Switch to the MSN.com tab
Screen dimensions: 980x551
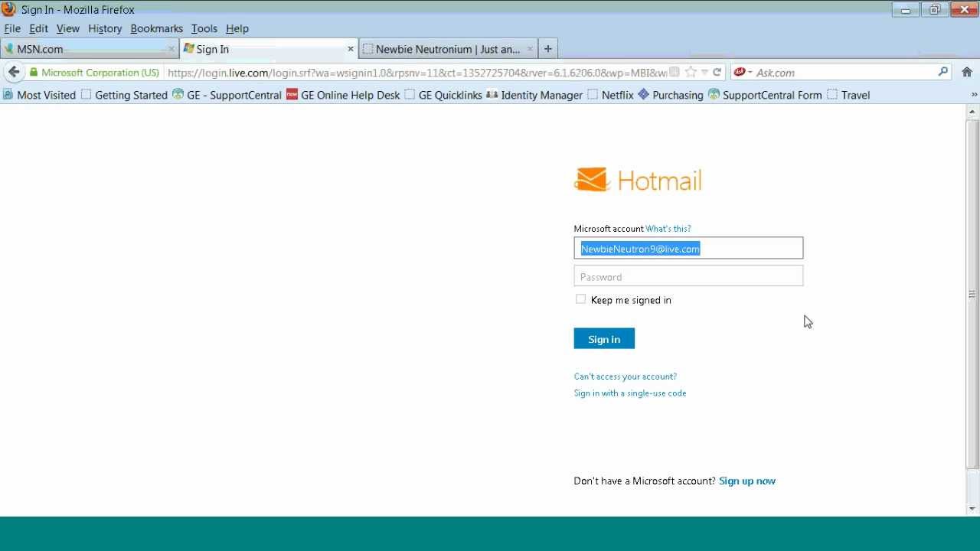click(88, 49)
